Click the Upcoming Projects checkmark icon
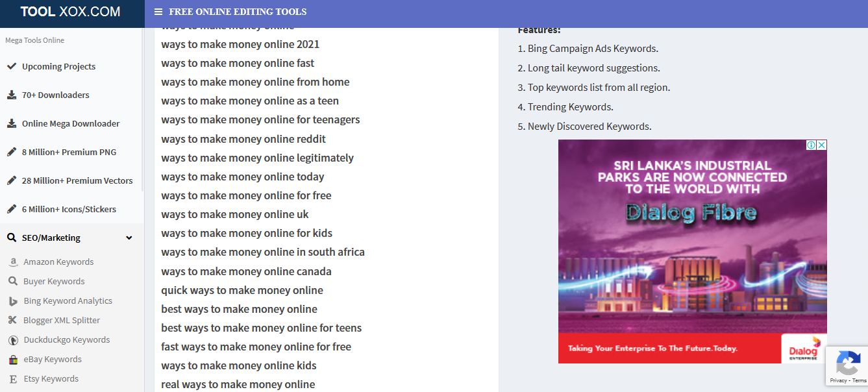This screenshot has height=392, width=868. (12, 66)
